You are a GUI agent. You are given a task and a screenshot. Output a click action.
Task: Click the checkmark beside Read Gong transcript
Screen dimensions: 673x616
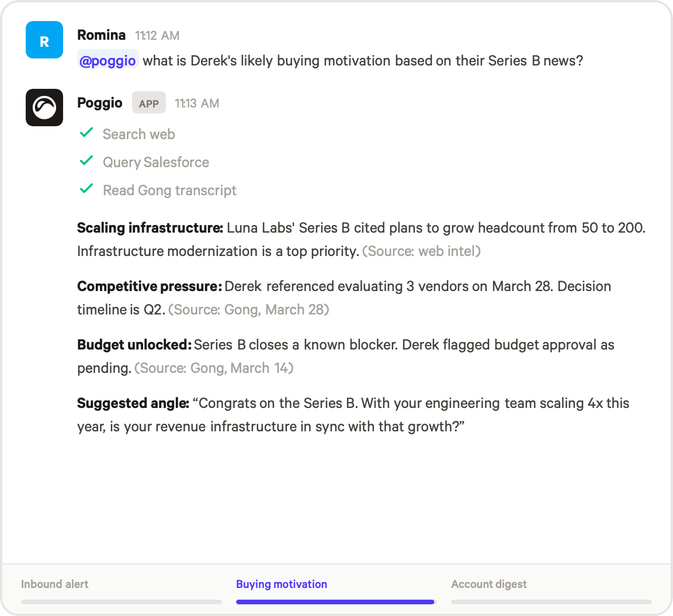(x=86, y=189)
